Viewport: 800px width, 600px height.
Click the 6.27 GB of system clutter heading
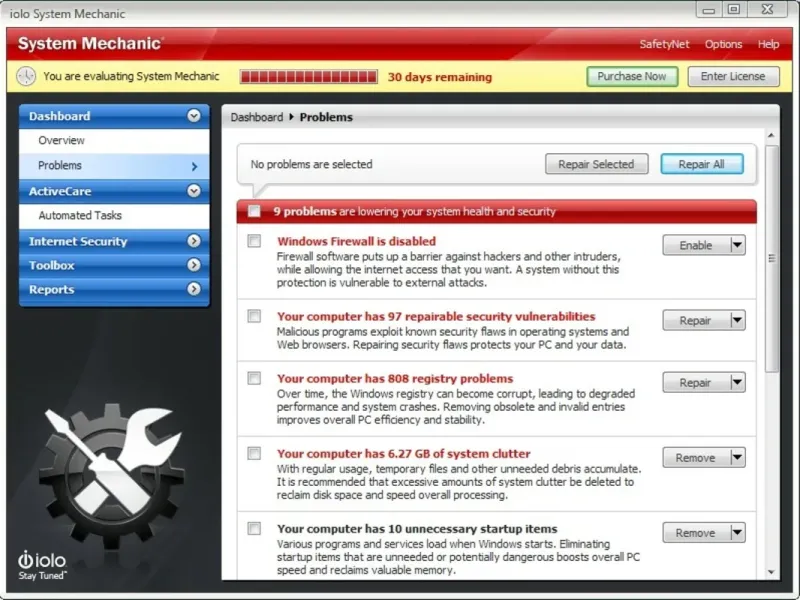click(x=404, y=454)
